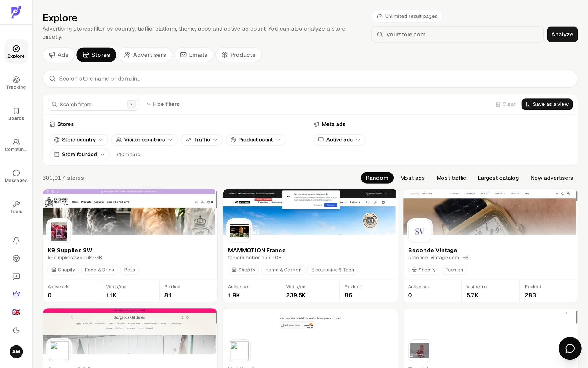Open the AM user avatar menu
Viewport: 588px width, 368px height.
pos(16,351)
